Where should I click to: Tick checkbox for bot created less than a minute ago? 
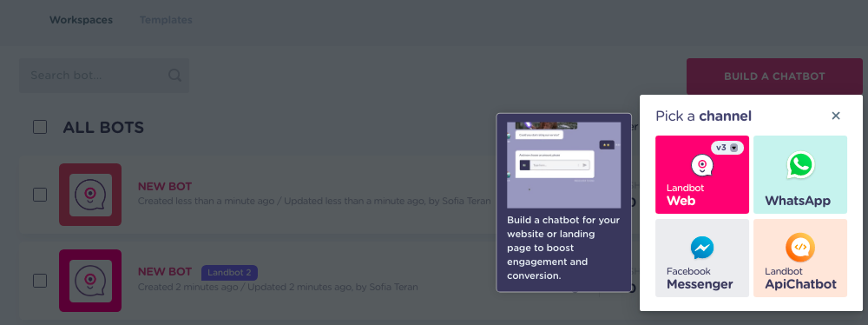tap(40, 195)
